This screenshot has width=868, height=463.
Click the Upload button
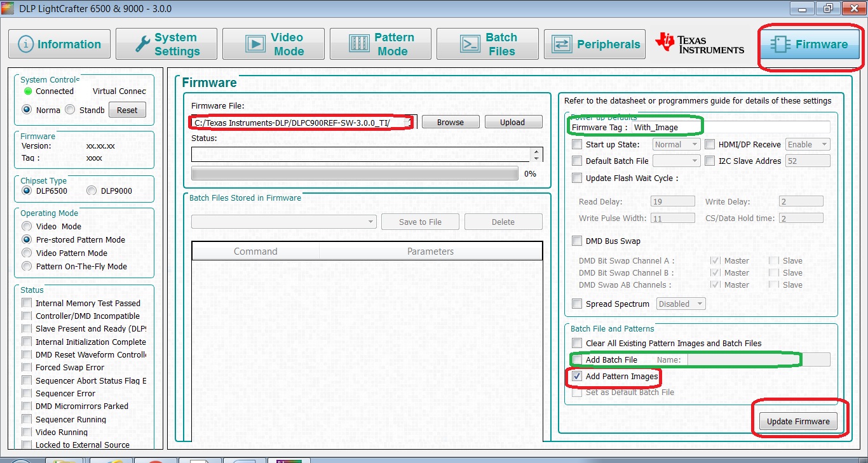(513, 122)
